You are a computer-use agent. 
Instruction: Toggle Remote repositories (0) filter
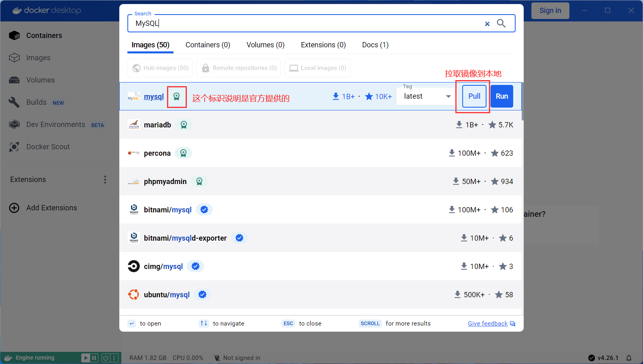click(x=239, y=68)
